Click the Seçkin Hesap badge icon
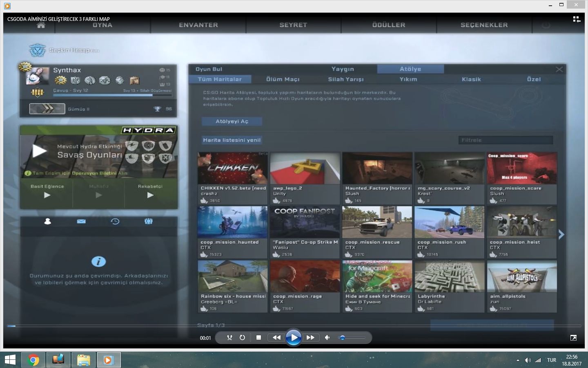The image size is (588, 368). (x=37, y=50)
